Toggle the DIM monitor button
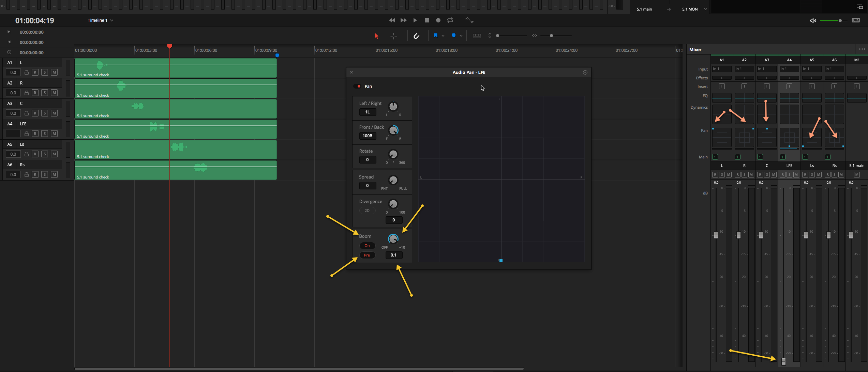 click(856, 20)
